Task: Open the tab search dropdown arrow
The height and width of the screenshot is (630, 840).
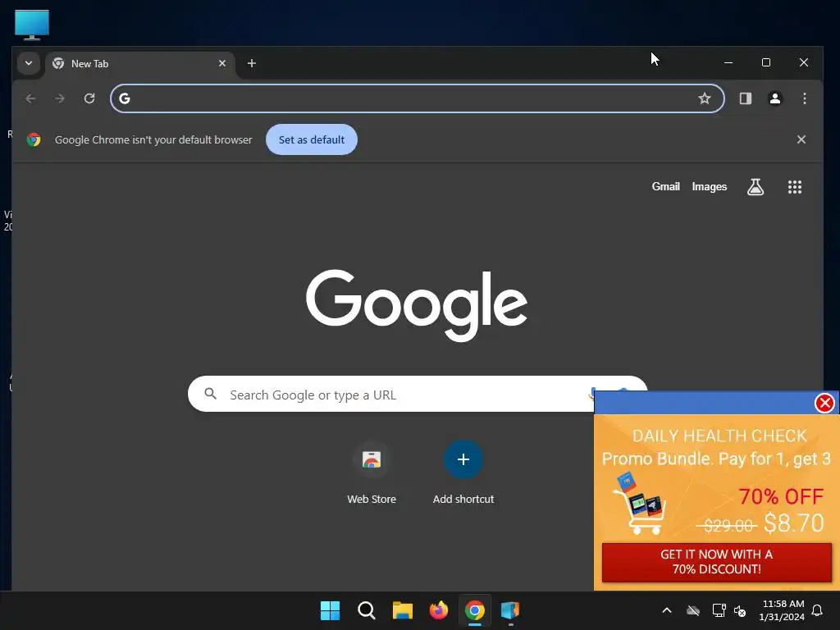Action: 29,63
